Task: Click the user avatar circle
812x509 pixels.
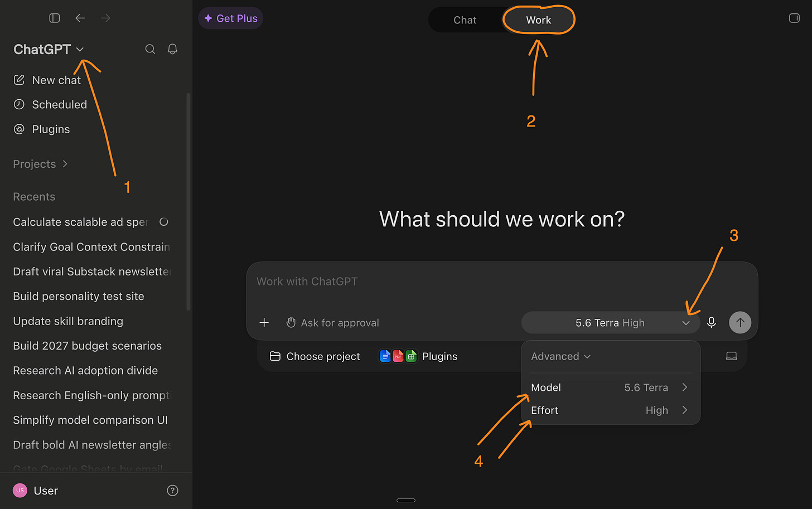Action: coord(20,491)
